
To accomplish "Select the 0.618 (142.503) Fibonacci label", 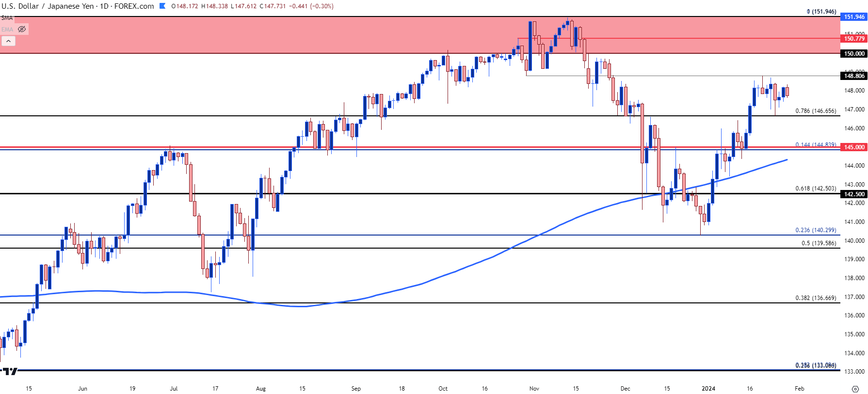I will click(x=816, y=189).
